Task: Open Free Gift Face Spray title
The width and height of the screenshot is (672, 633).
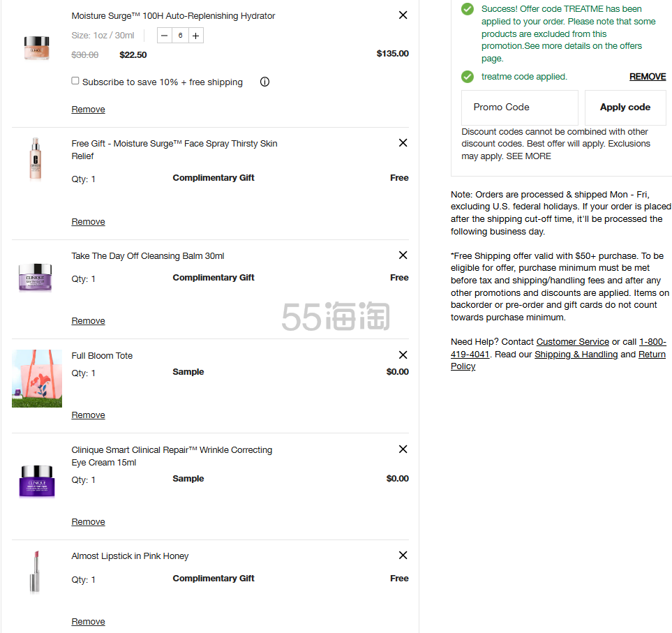Action: (x=174, y=150)
